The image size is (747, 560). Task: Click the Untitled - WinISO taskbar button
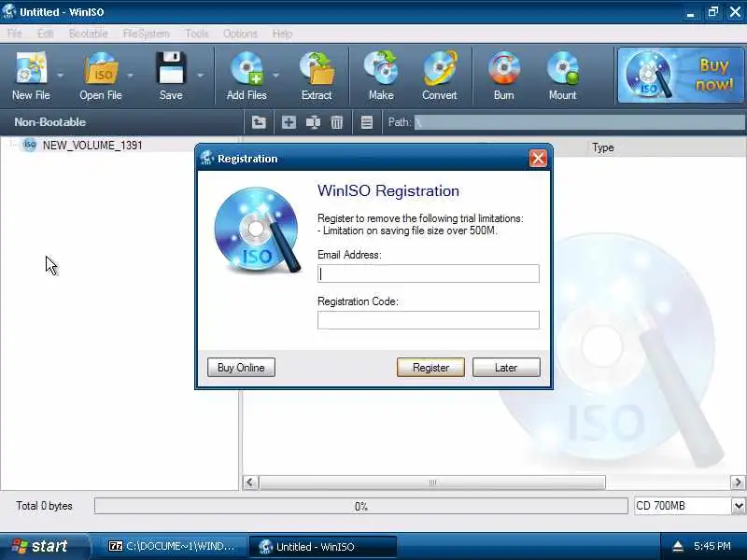[x=322, y=546]
